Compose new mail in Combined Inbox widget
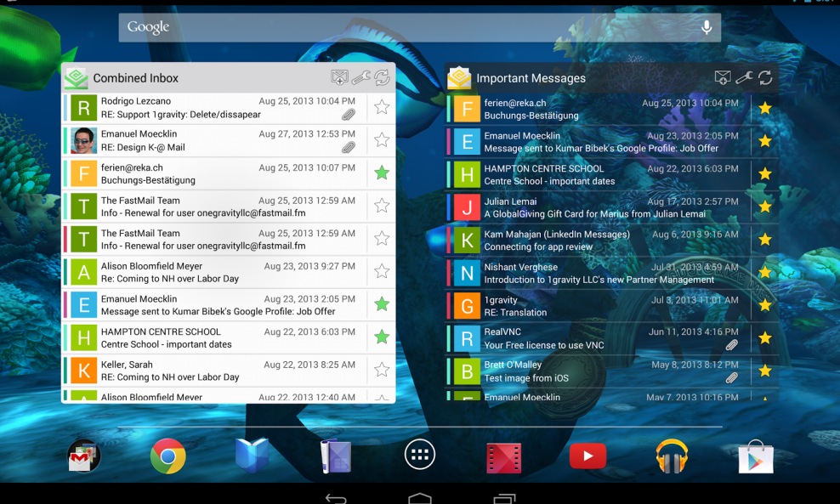The height and width of the screenshot is (504, 840). (339, 77)
